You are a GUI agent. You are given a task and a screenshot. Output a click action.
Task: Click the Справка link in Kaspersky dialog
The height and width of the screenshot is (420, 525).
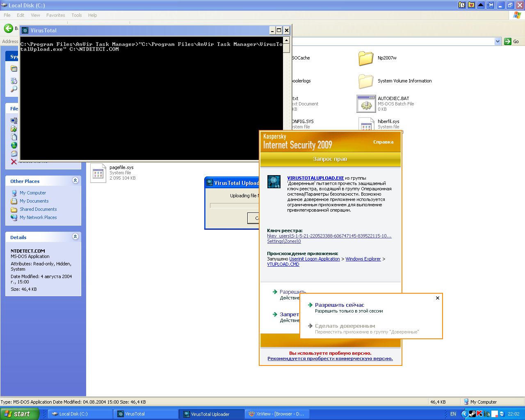[x=383, y=142]
